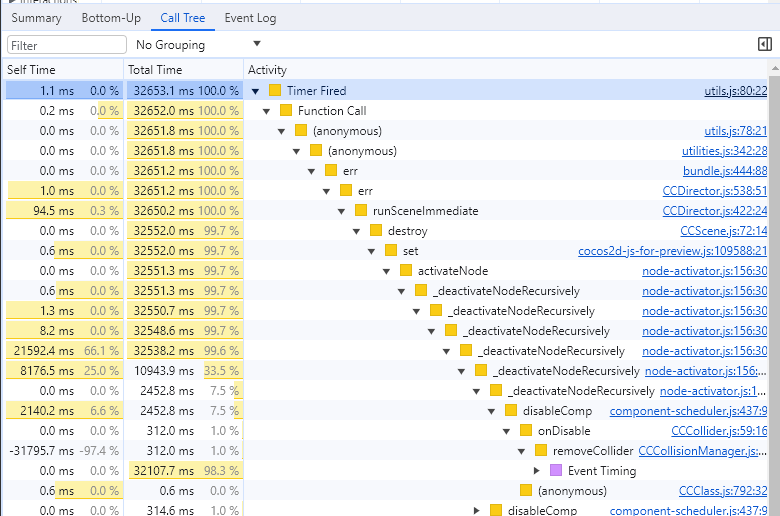Open CCClass.js:792:32 link
The height and width of the screenshot is (516, 780).
pos(723,491)
